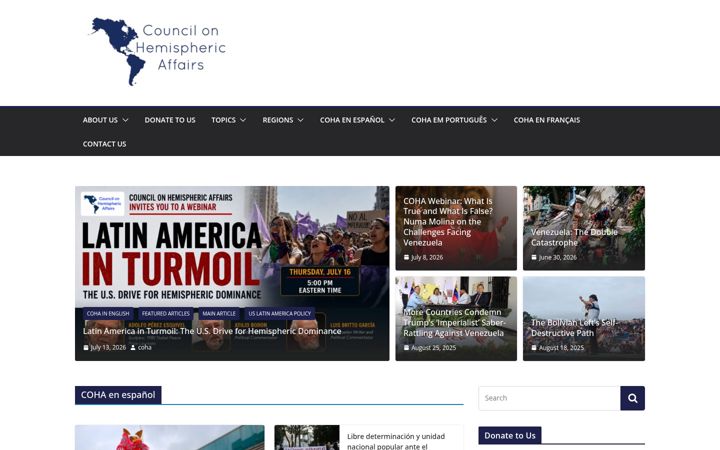Screen dimensions: 720x450
Task: Click the thumbnail beside Libre determinación article
Action: (307, 438)
